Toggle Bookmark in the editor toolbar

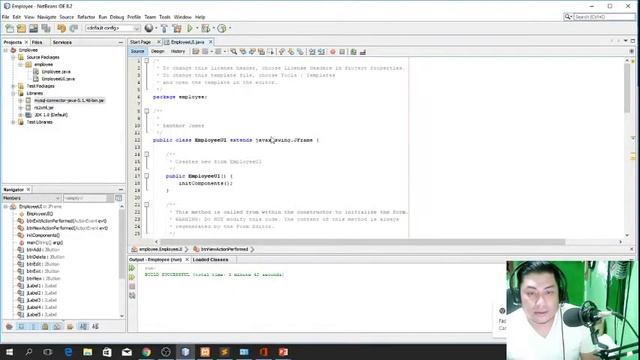click(x=300, y=52)
